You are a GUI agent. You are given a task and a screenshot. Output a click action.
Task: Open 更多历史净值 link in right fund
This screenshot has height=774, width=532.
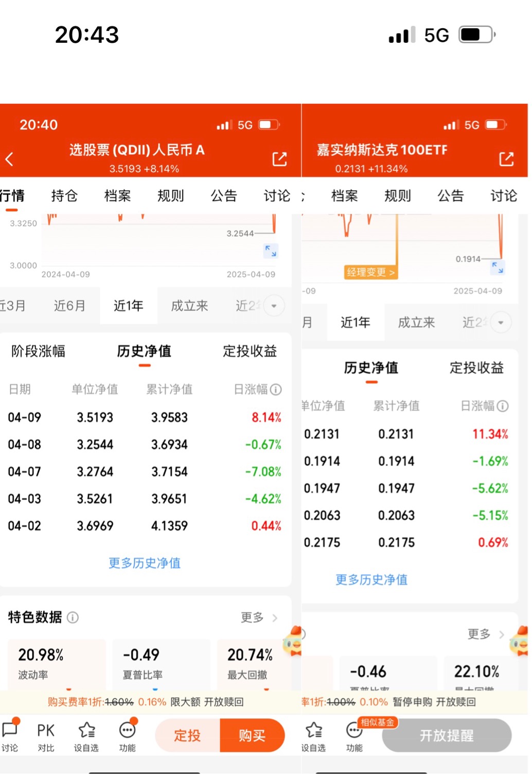point(371,579)
